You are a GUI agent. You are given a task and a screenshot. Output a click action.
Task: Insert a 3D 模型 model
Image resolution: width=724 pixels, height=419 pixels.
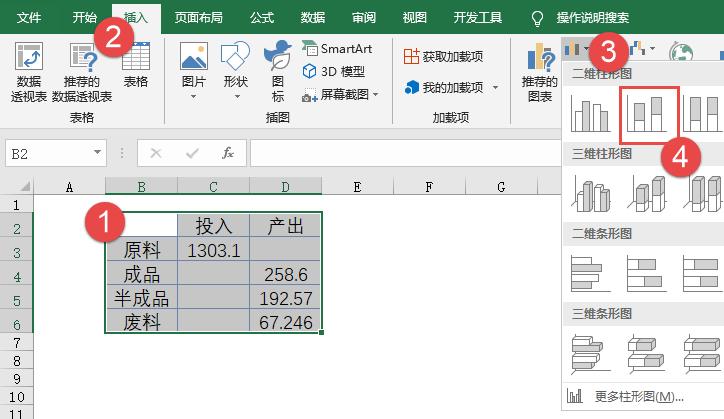point(334,72)
